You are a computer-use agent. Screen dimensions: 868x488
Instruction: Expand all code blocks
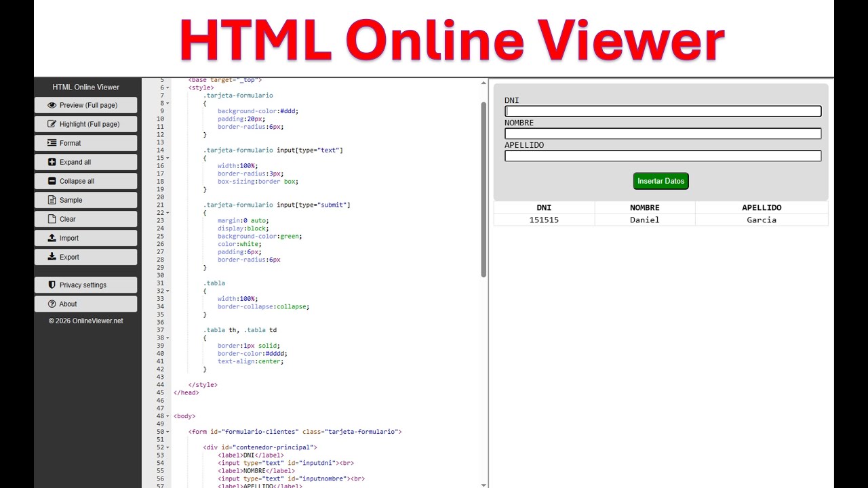pos(85,162)
